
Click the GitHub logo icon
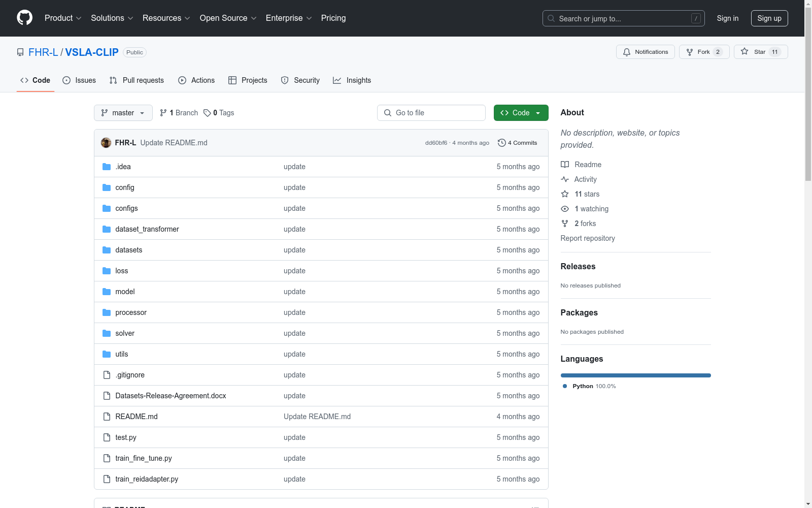[x=24, y=18]
